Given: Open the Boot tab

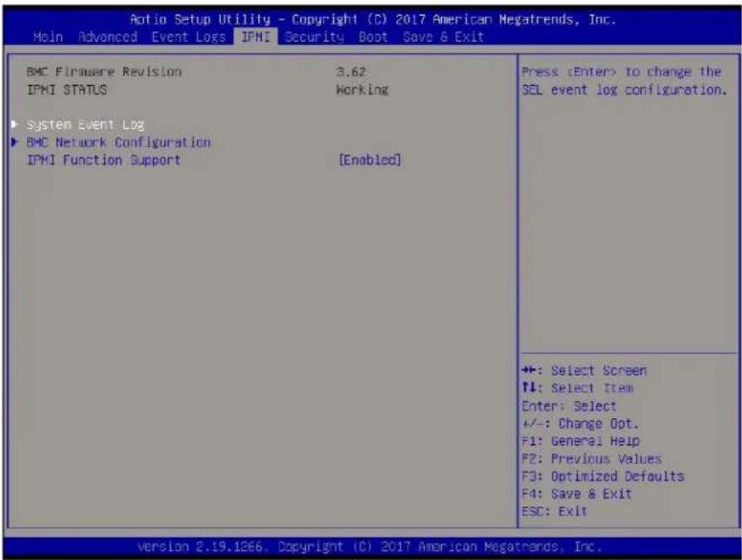Looking at the screenshot, I should coord(373,37).
